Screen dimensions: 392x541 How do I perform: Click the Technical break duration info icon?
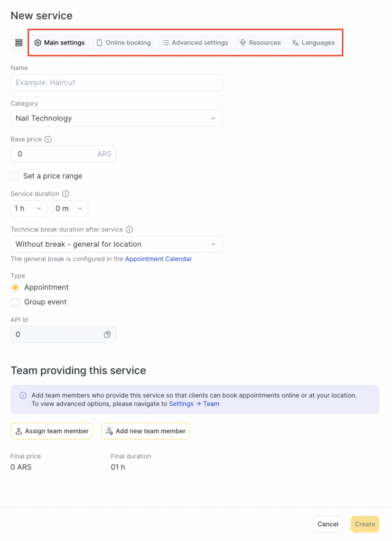[x=129, y=230]
